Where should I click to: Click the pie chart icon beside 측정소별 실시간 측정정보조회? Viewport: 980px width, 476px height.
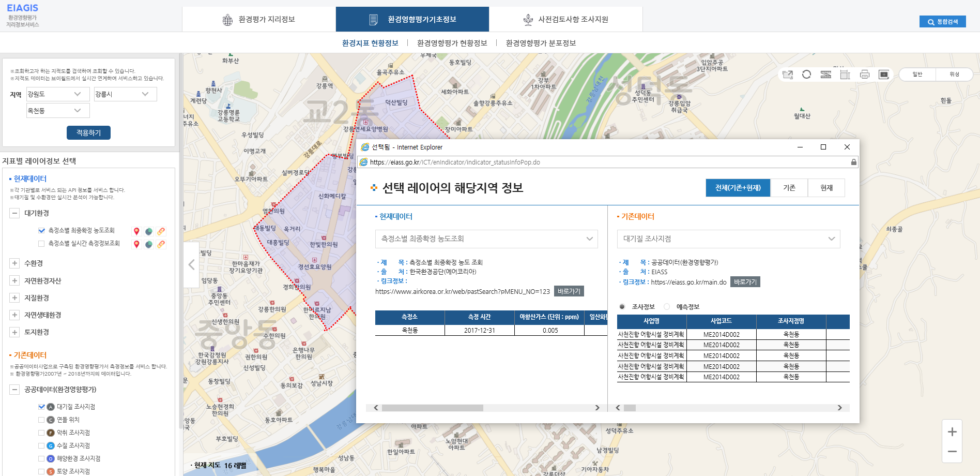149,244
